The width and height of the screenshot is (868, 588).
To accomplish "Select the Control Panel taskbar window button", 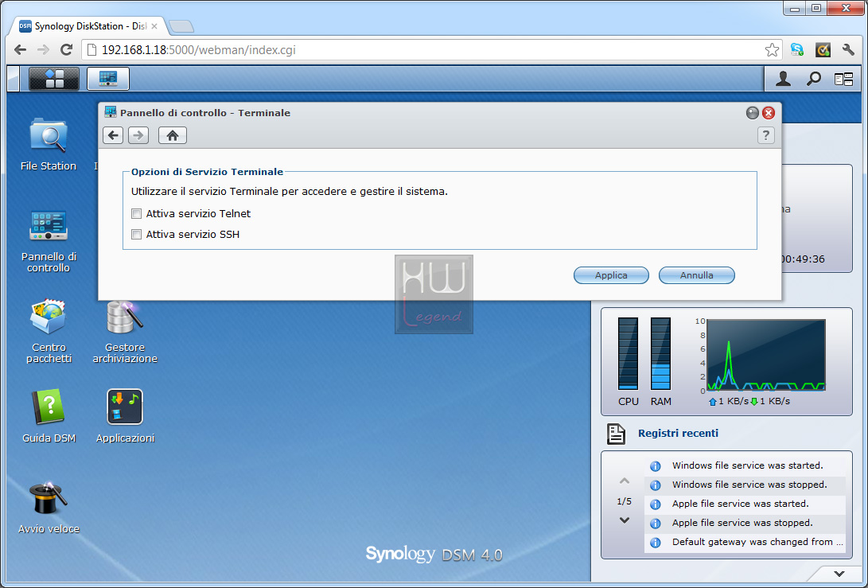I will pos(108,79).
